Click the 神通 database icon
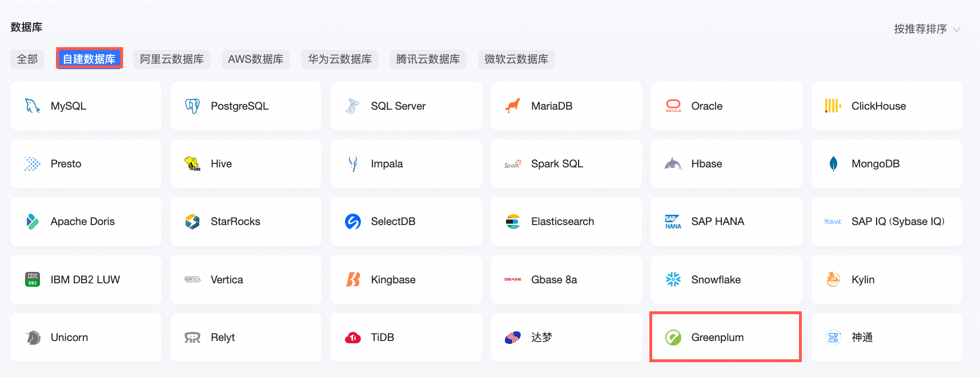This screenshot has height=377, width=980. point(833,338)
